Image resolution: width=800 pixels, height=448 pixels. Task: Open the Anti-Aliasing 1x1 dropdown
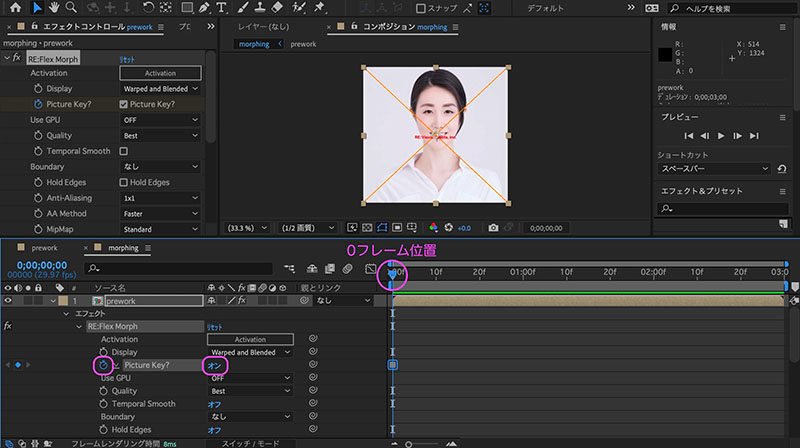pos(160,198)
